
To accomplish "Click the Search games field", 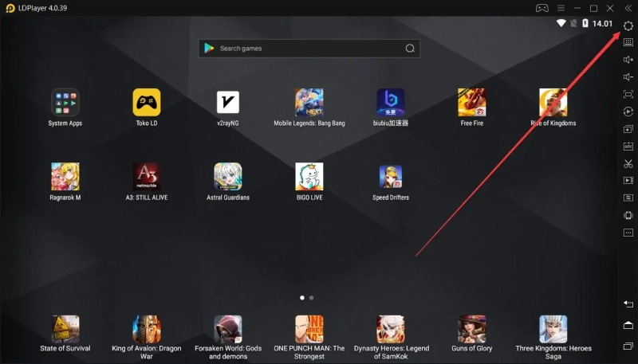I will pos(309,49).
